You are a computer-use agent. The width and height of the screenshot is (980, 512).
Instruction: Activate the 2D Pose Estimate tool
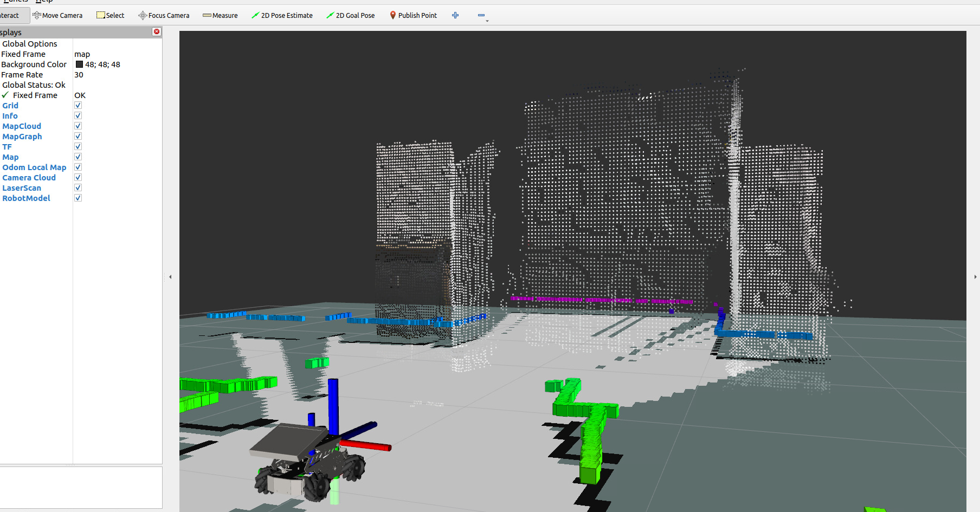tap(282, 15)
